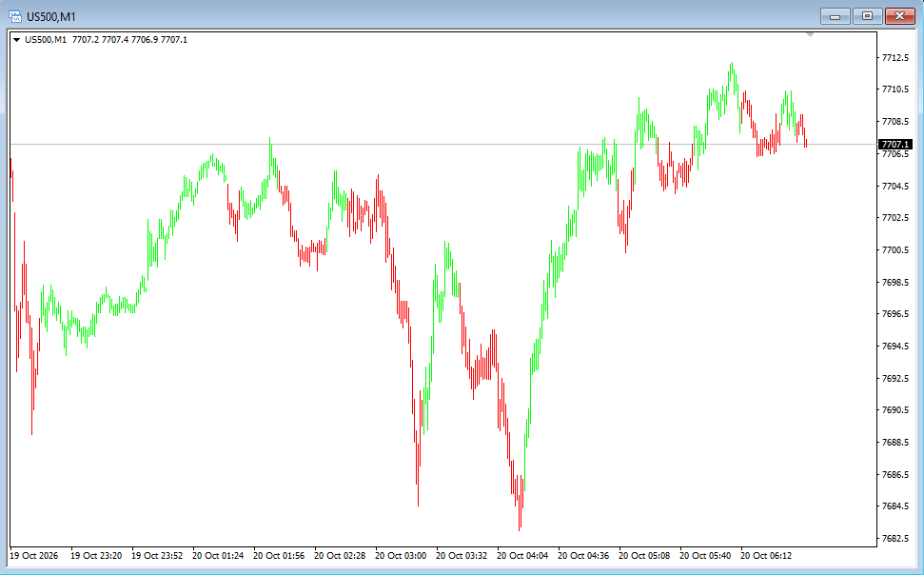Select the 19 Oct 2026 date label

coord(34,556)
